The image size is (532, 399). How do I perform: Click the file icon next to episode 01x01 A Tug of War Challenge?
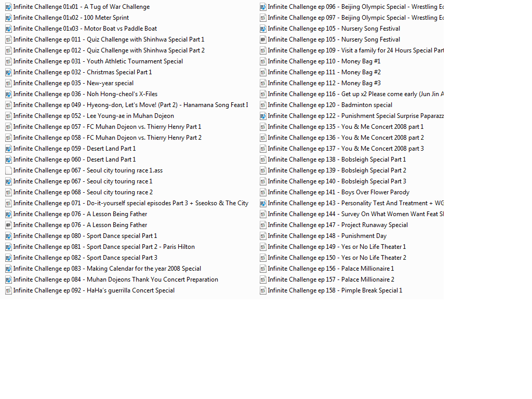pos(8,7)
